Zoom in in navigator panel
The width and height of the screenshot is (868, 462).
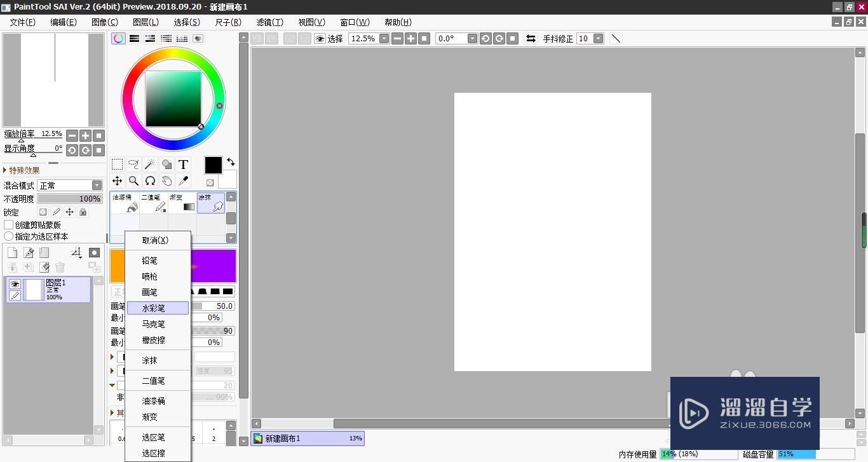click(85, 135)
